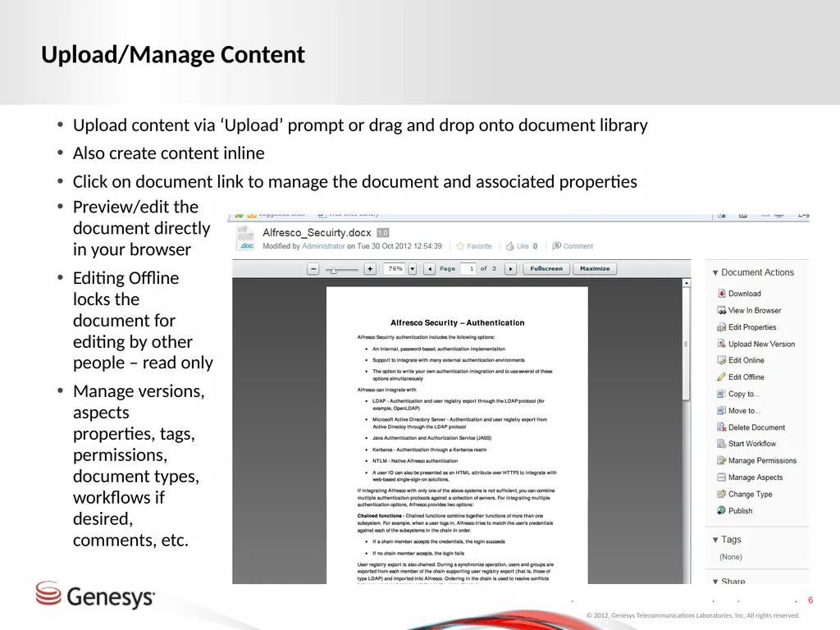Select Change Type action
840x630 pixels.
(750, 494)
